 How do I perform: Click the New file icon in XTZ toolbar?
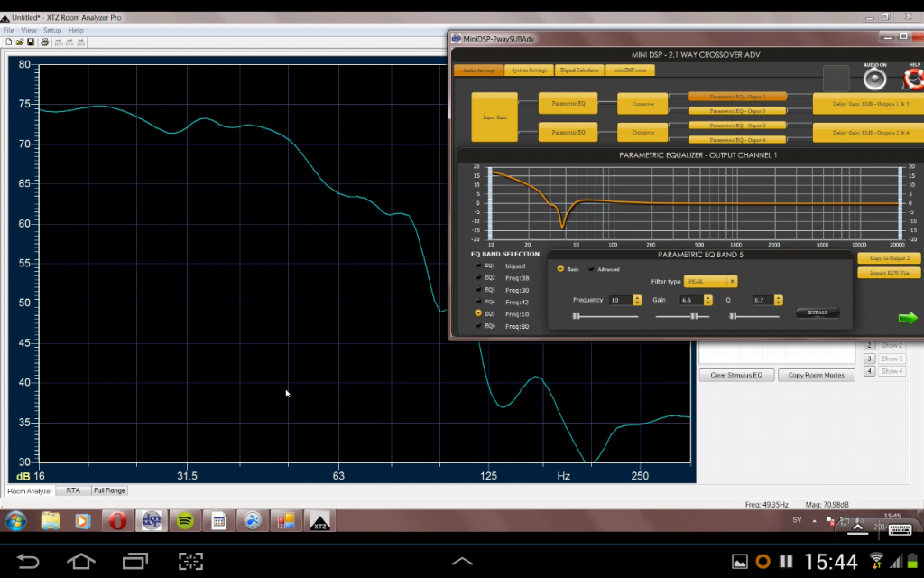point(8,42)
